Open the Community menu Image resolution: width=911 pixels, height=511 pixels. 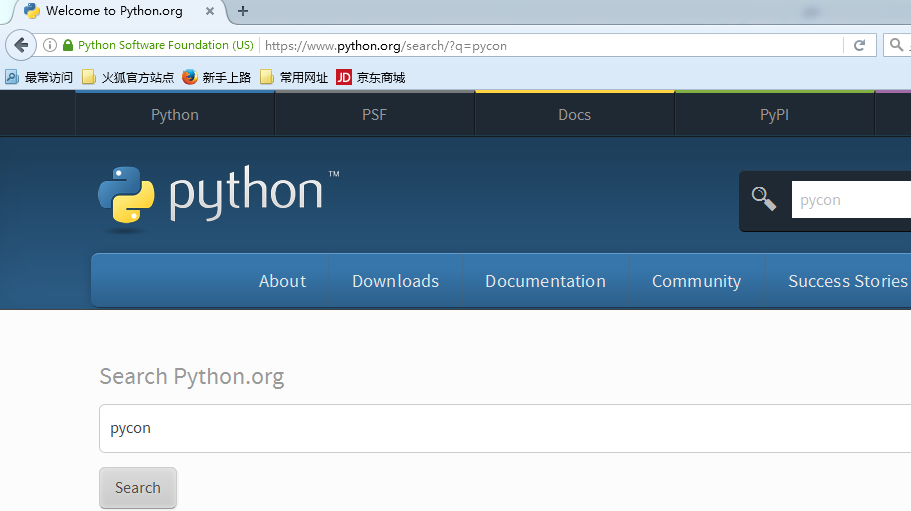click(x=697, y=281)
